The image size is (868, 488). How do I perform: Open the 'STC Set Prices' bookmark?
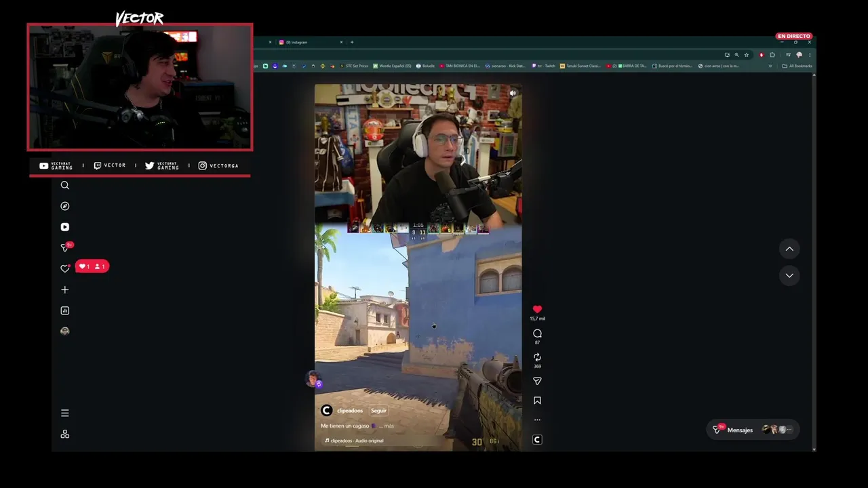pyautogui.click(x=354, y=66)
